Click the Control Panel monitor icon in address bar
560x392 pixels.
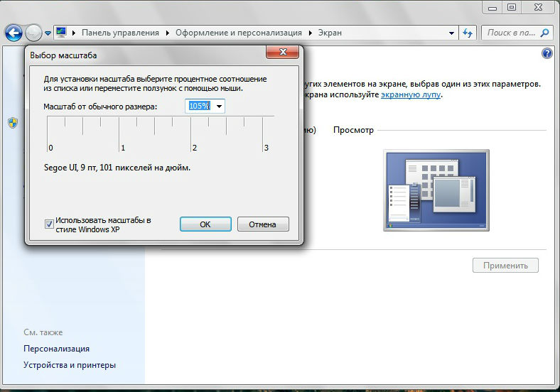click(x=62, y=33)
